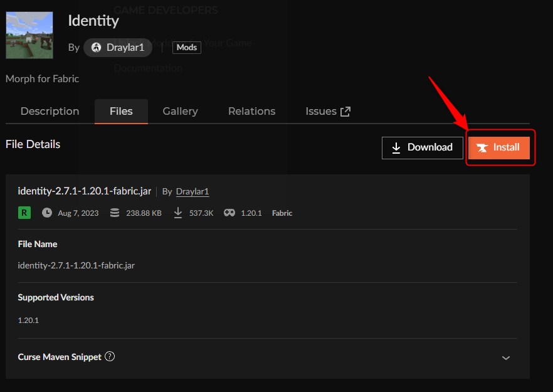Click the Identity mod thumbnail image
This screenshot has width=553, height=392.
[29, 34]
